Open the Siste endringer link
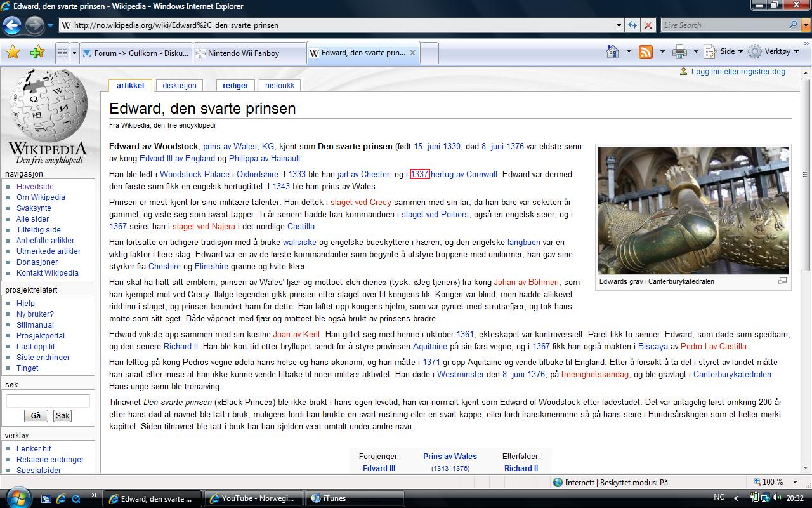812x508 pixels. tap(43, 357)
